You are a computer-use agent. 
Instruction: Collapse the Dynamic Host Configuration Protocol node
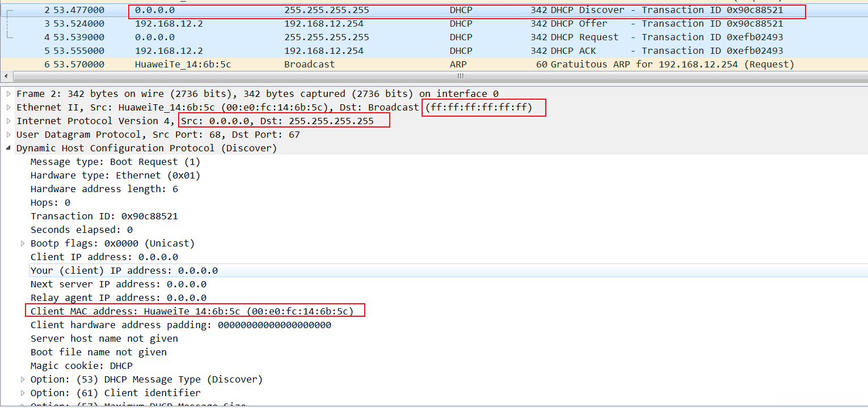click(x=9, y=148)
